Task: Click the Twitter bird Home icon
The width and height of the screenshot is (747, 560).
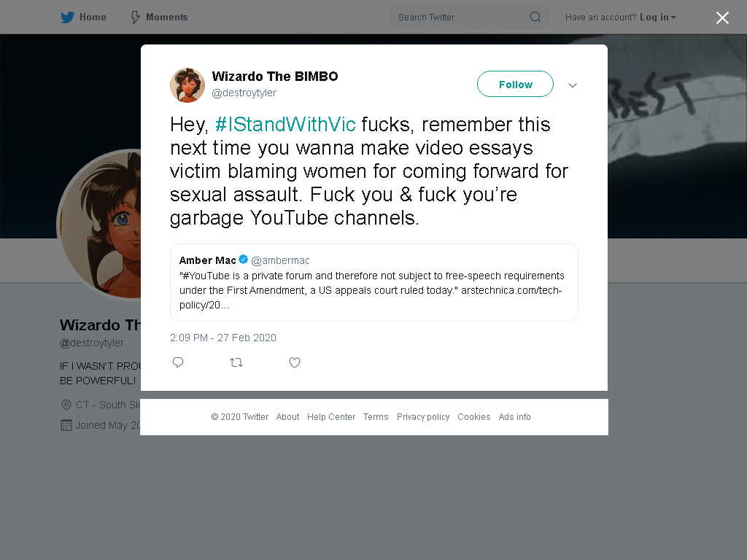Action: point(67,17)
